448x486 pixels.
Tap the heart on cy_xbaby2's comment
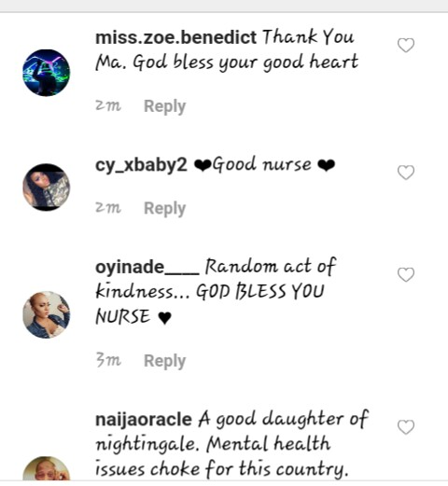(x=406, y=173)
